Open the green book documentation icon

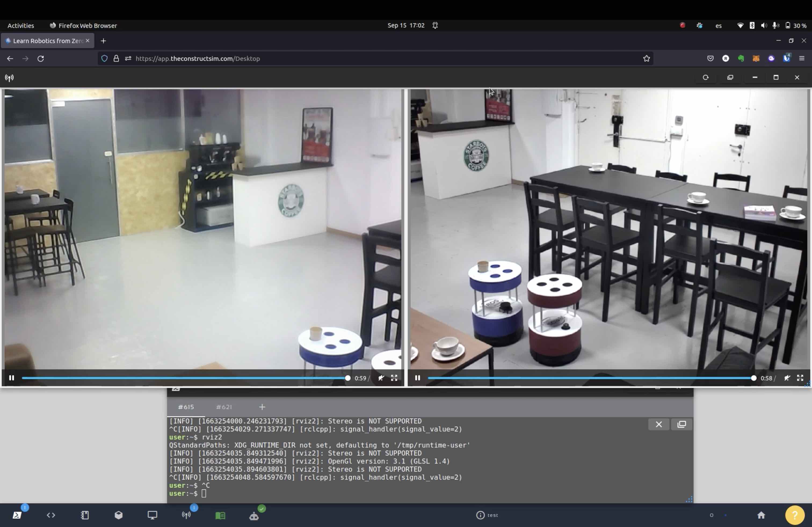(x=220, y=515)
